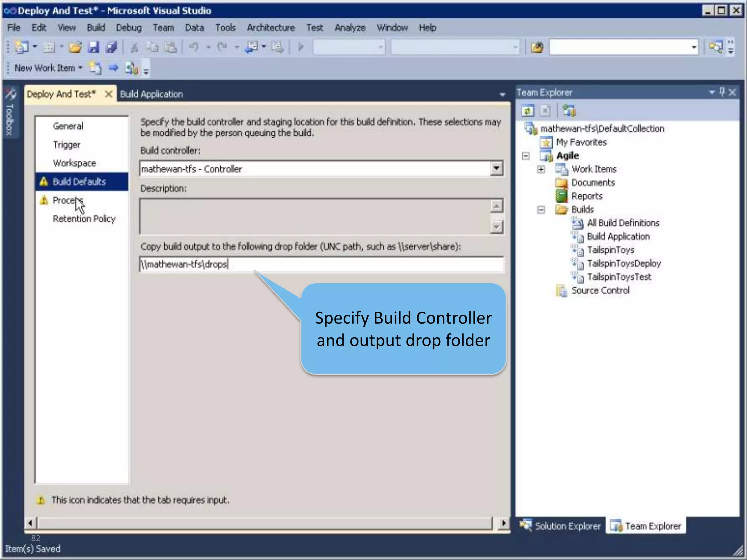This screenshot has height=560, width=747.
Task: Click the horizontal scrollbar right arrow
Action: 504,523
